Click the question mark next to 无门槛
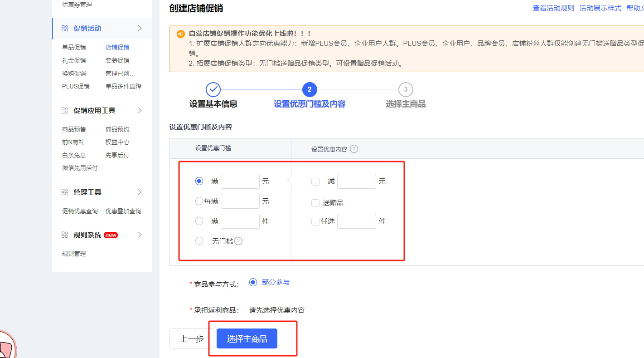 pyautogui.click(x=238, y=241)
